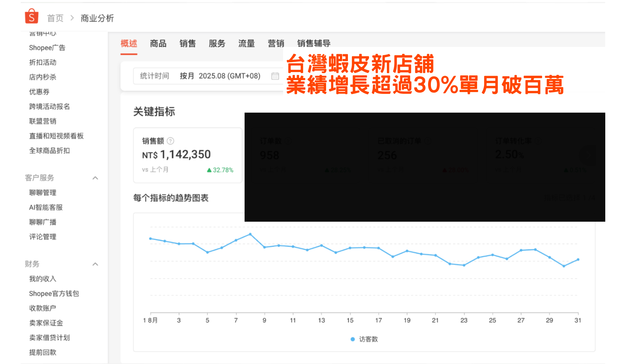This screenshot has height=364, width=626.
Task: Open 聊聊管理 in the sidebar
Action: [x=43, y=193]
